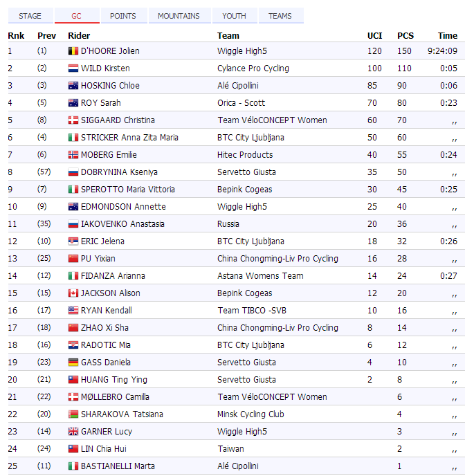474x476 pixels.
Task: Click the Danish flag next to SIGGAARD Christina
Action: (x=73, y=120)
